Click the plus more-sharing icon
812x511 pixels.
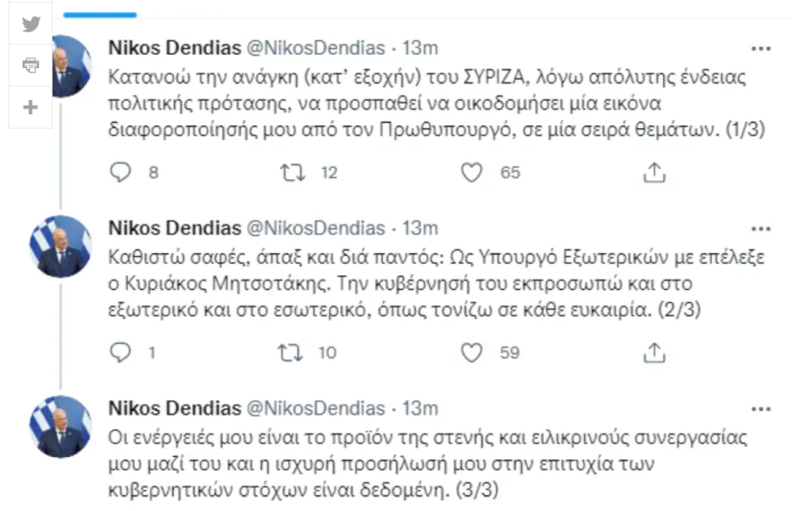pyautogui.click(x=31, y=107)
